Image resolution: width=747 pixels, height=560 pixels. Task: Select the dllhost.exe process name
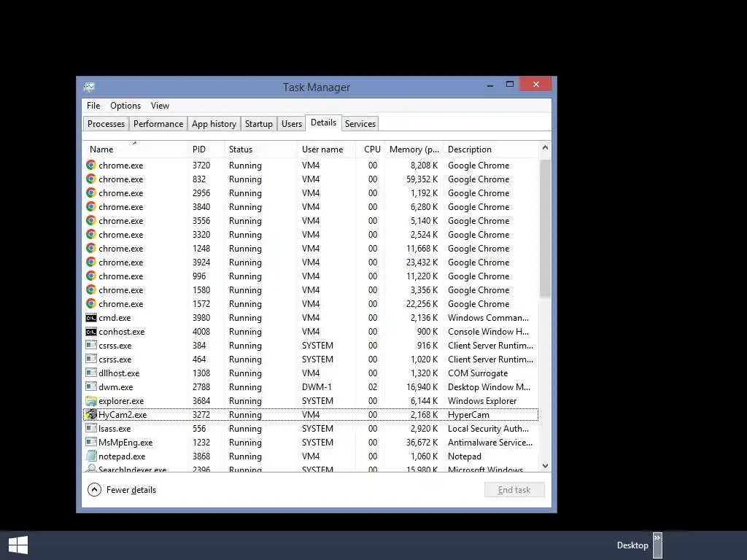[x=119, y=373]
